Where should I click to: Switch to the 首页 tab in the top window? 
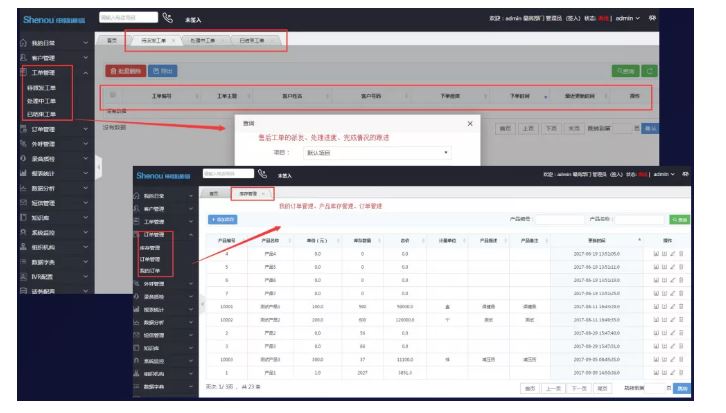(109, 41)
